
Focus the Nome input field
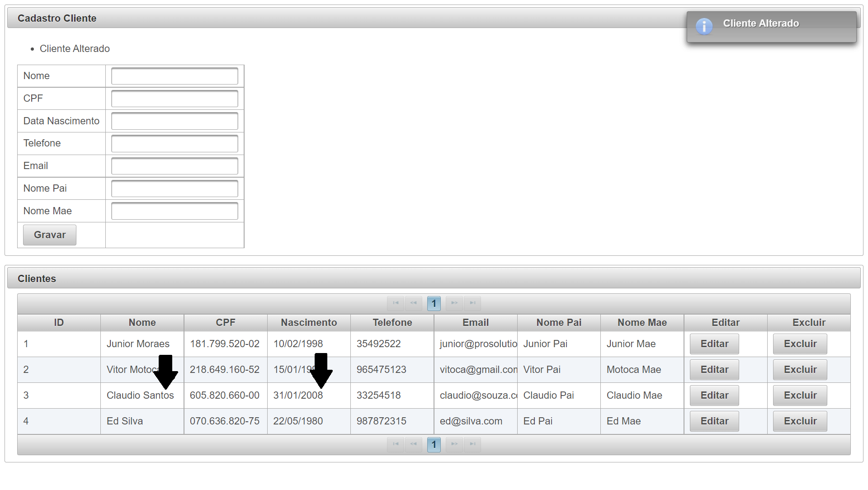(x=175, y=76)
